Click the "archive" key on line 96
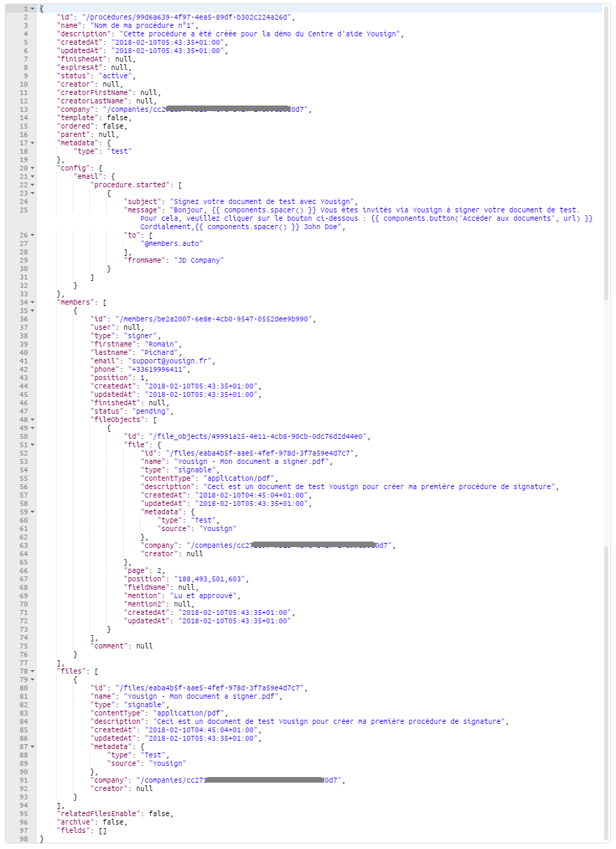 coord(74,822)
